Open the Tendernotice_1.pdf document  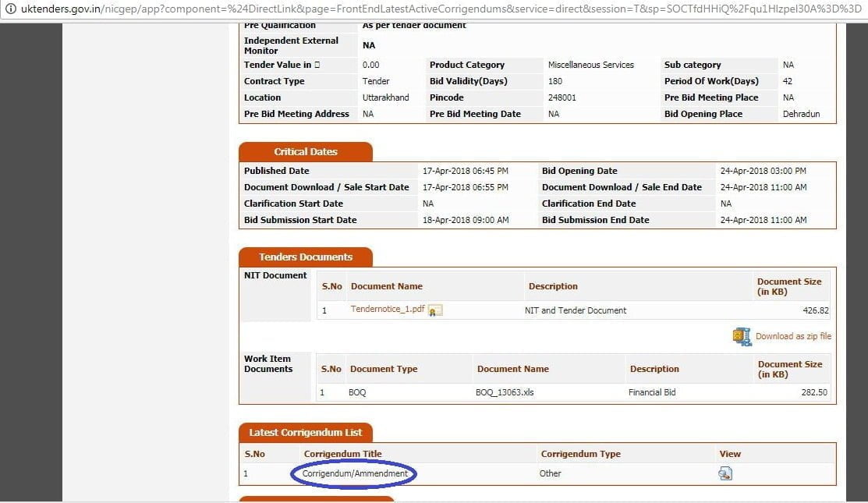[387, 308]
